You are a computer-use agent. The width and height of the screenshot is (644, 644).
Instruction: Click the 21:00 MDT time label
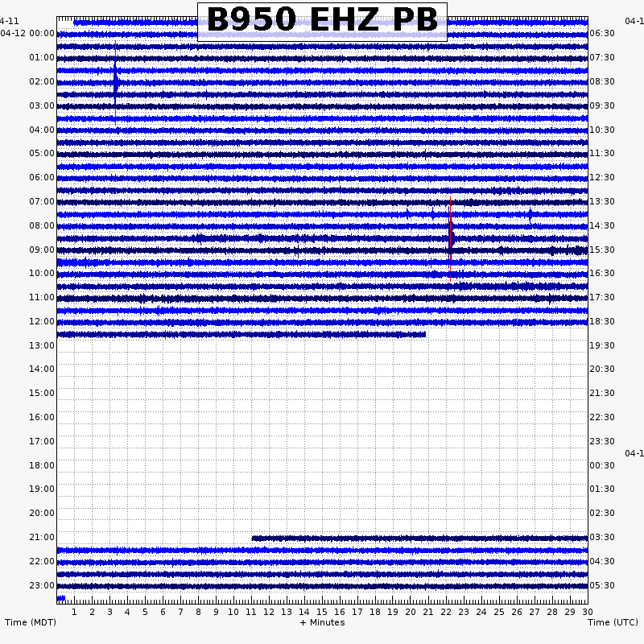click(x=42, y=538)
